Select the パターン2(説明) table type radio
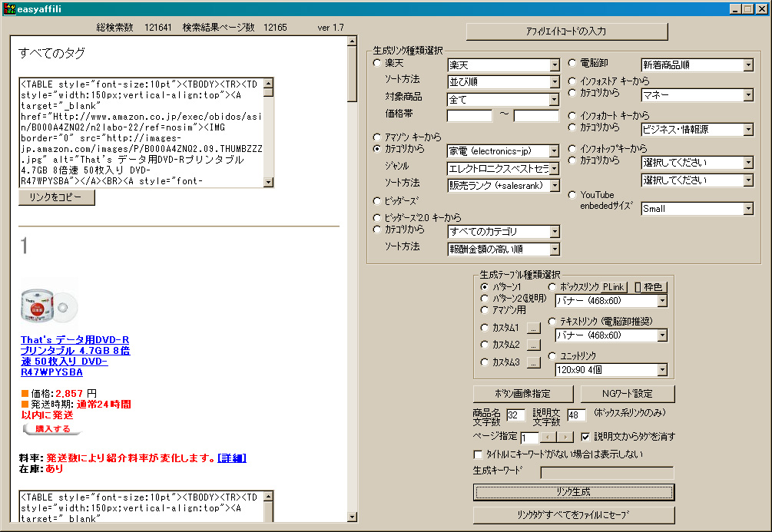The width and height of the screenshot is (772, 532). pos(485,298)
